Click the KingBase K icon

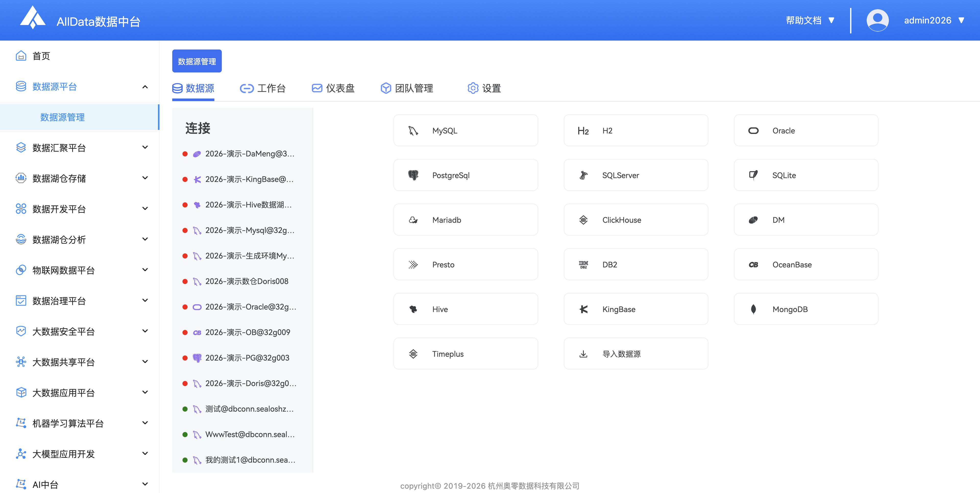(x=583, y=309)
